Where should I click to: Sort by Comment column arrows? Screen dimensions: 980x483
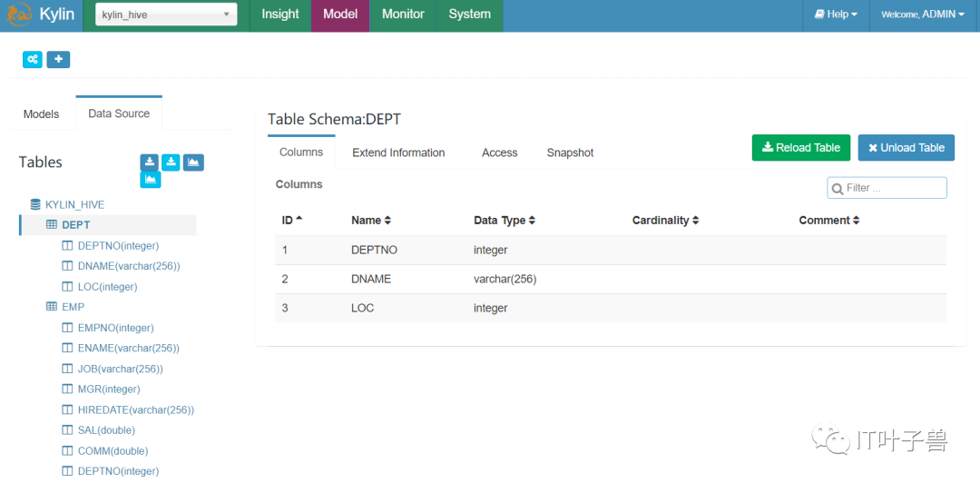(857, 221)
